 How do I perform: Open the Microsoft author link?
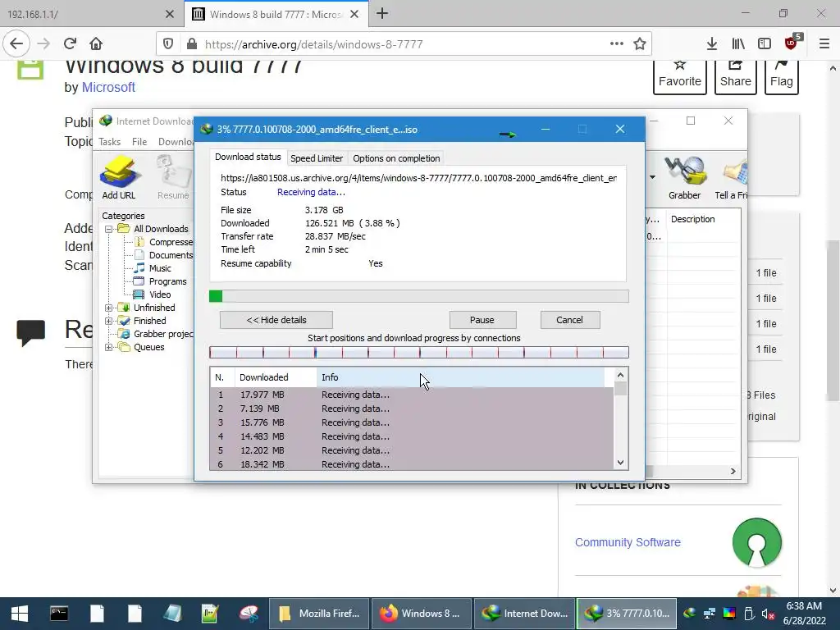tap(108, 87)
